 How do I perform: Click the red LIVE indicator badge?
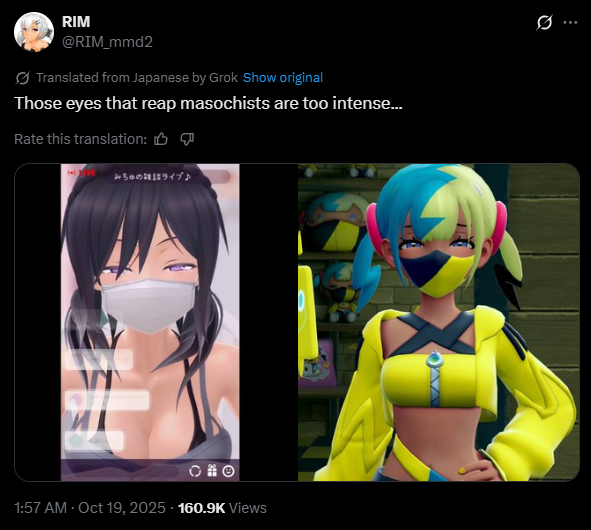pos(81,173)
